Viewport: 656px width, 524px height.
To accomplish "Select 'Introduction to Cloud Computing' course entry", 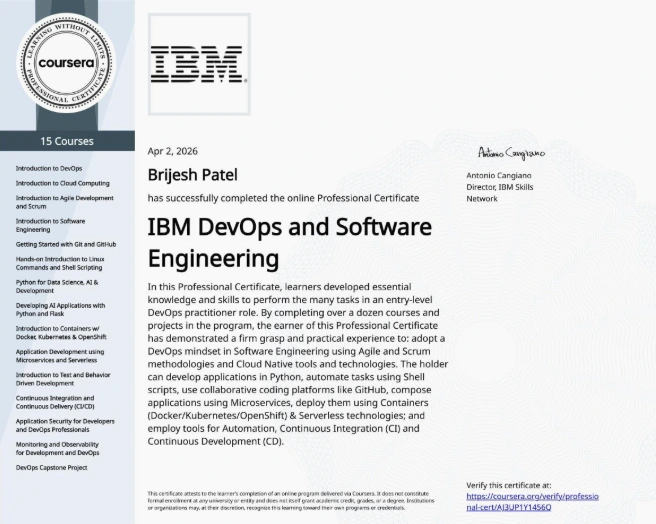I will (63, 183).
